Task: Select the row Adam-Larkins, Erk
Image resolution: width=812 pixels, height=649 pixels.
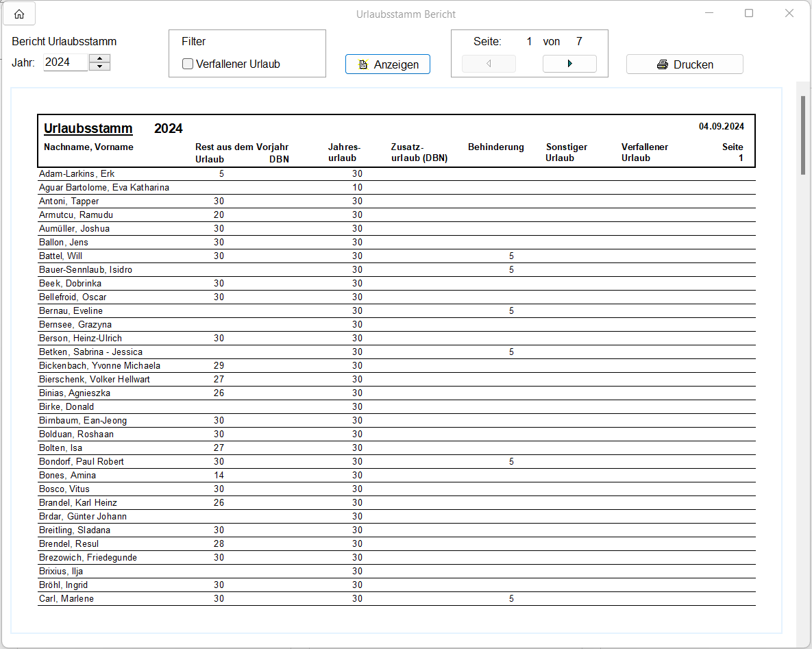Action: click(77, 174)
